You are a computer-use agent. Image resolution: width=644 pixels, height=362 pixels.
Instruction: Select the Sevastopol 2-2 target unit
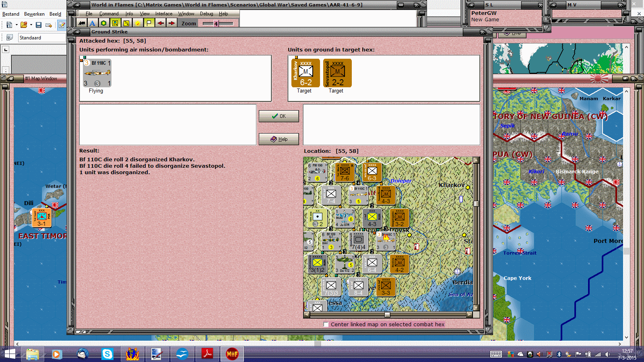point(337,73)
